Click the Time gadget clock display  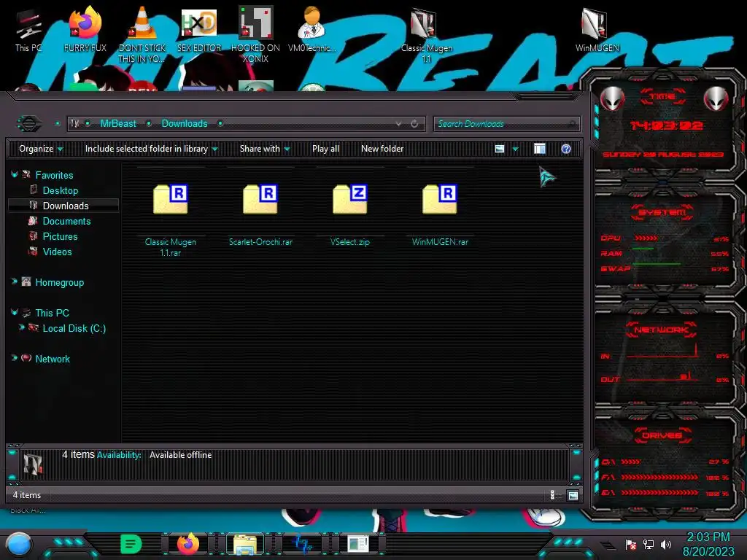666,125
